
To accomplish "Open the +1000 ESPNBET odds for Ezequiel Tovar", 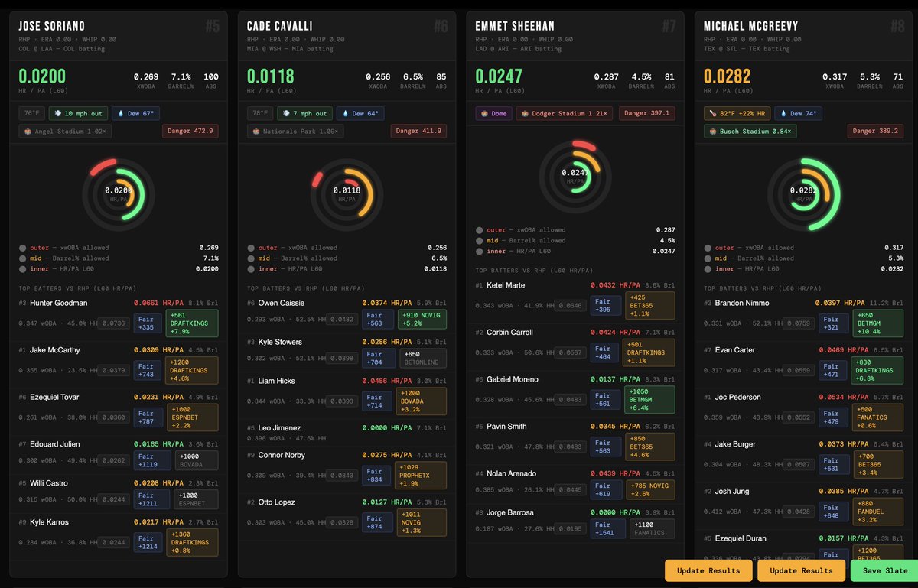I will pyautogui.click(x=194, y=417).
